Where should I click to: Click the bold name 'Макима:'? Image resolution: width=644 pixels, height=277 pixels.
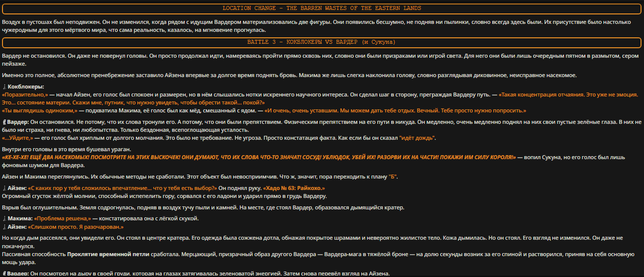pos(19,219)
